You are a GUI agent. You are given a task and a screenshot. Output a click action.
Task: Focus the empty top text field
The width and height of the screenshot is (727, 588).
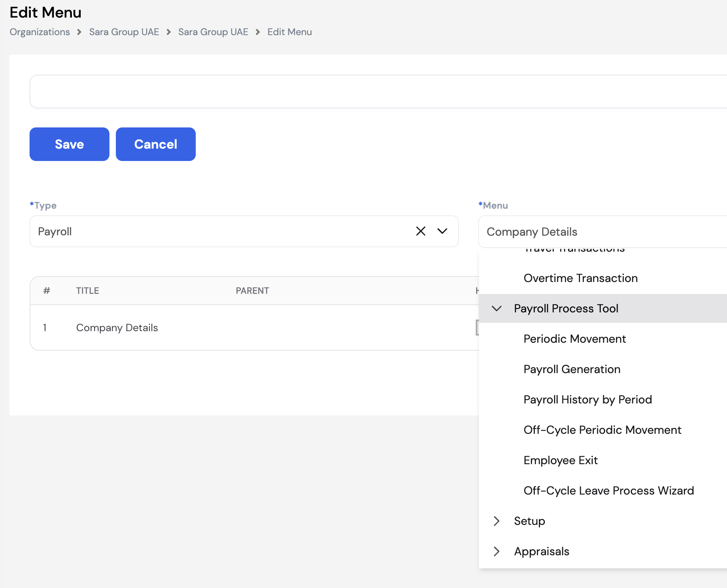pos(378,91)
